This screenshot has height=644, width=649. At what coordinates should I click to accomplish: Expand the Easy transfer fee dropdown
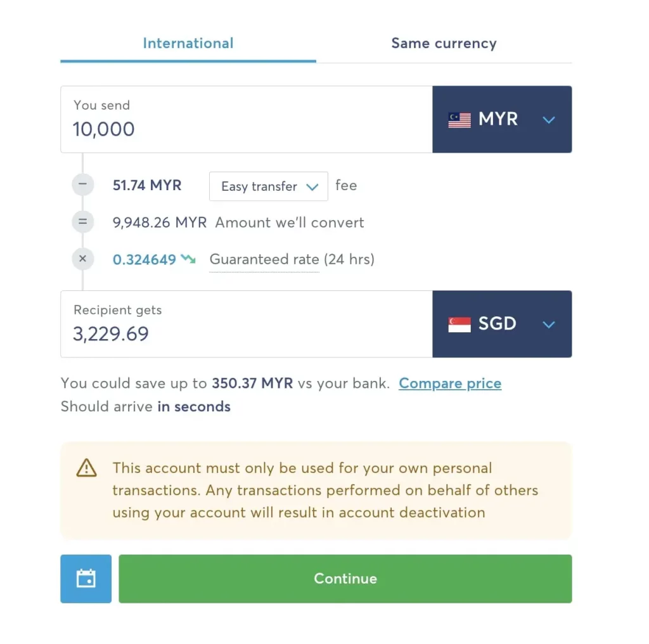[x=268, y=186]
